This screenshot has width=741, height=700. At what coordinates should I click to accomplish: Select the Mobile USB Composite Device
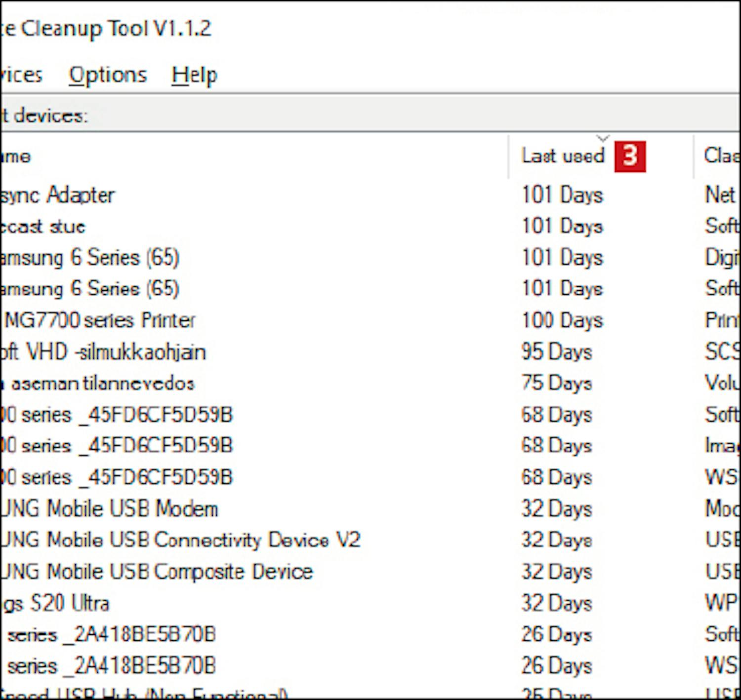pyautogui.click(x=157, y=572)
